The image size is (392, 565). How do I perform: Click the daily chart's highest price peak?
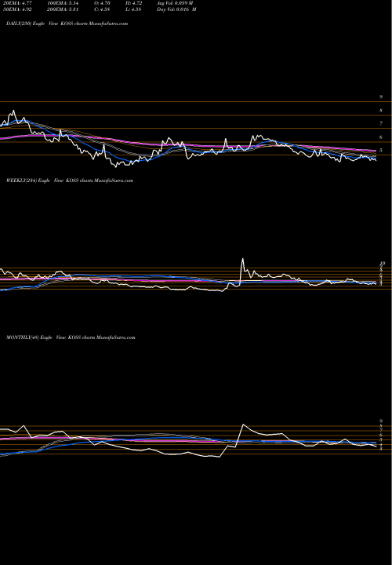click(x=13, y=111)
